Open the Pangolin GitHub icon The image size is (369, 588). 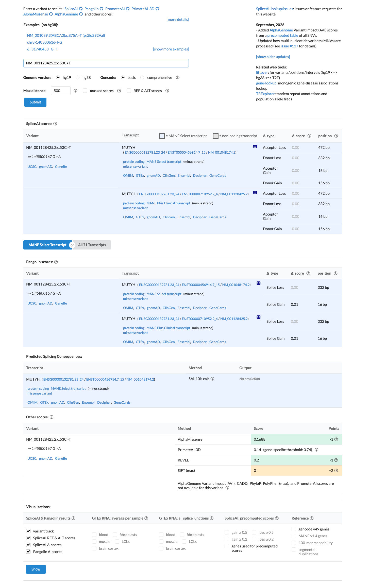[102, 9]
